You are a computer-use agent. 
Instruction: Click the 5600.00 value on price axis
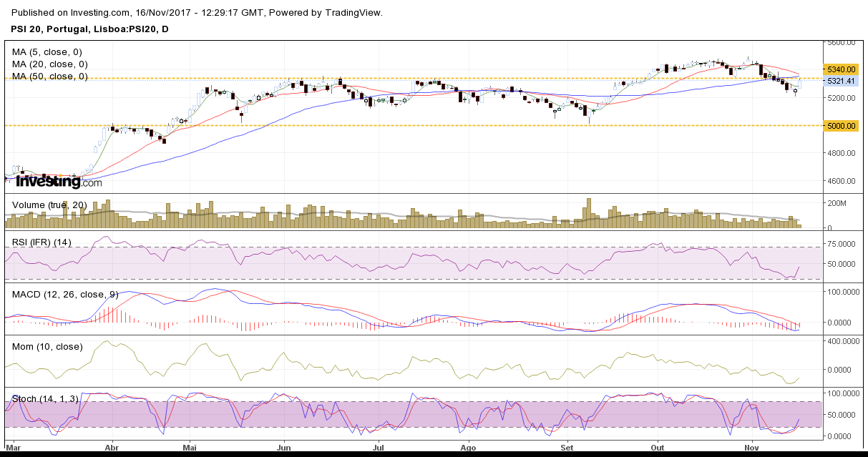[x=842, y=42]
